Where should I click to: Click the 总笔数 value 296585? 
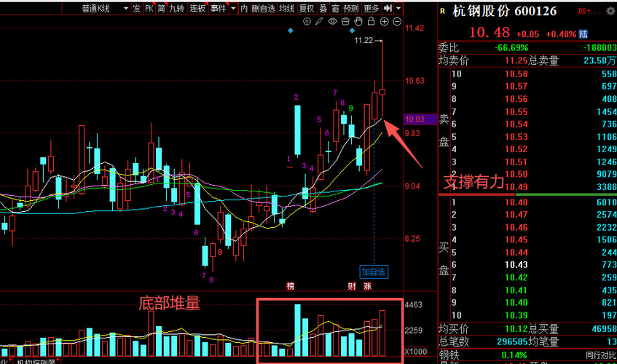pyautogui.click(x=512, y=341)
